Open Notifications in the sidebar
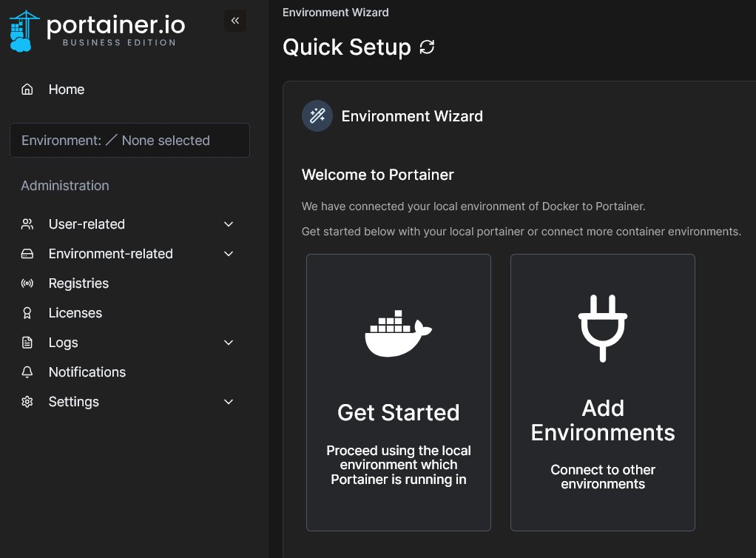This screenshot has width=756, height=558. coord(87,372)
